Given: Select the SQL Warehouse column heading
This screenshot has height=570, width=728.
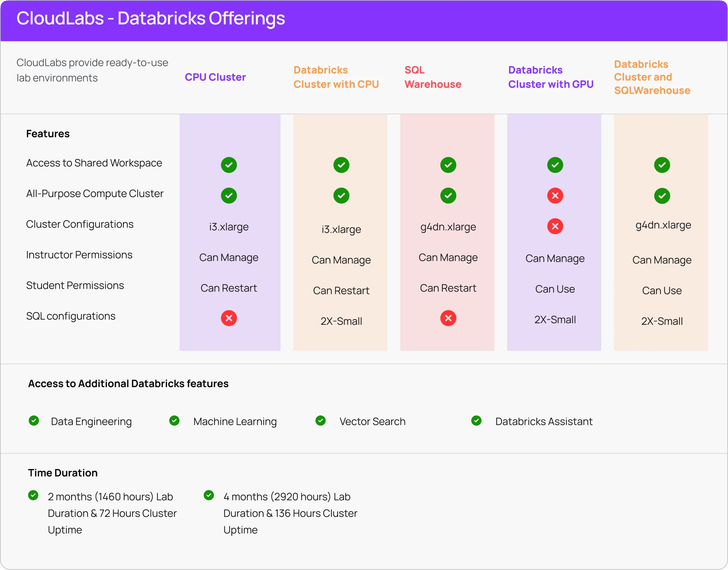Looking at the screenshot, I should click(433, 77).
